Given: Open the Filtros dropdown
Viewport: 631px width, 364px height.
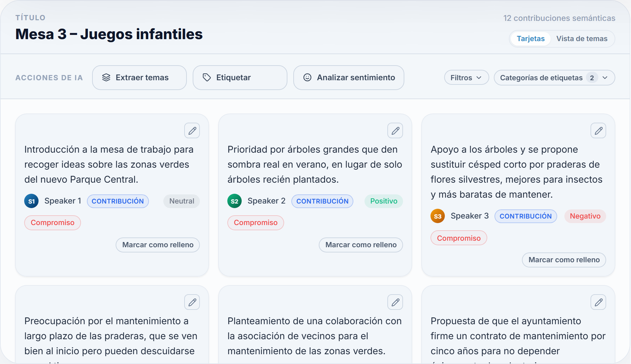Looking at the screenshot, I should click(x=466, y=78).
